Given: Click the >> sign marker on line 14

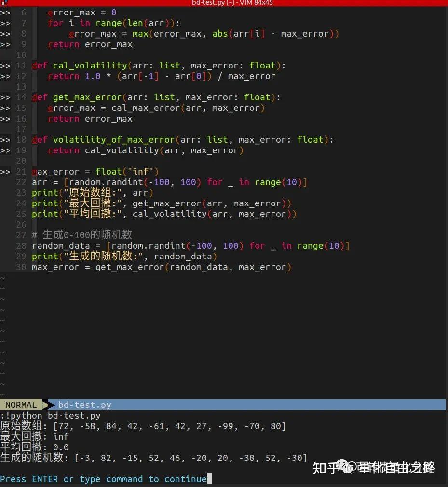Looking at the screenshot, I should click(x=5, y=97).
